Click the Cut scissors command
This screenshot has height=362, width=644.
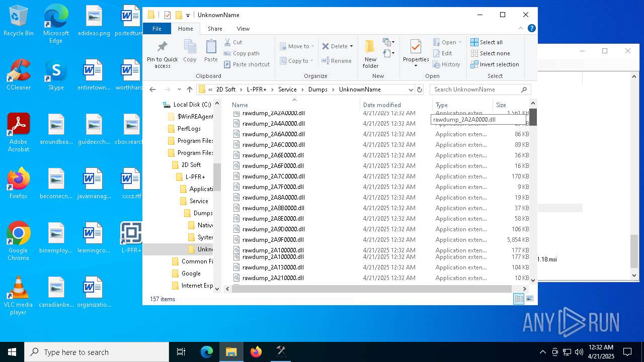click(x=233, y=42)
